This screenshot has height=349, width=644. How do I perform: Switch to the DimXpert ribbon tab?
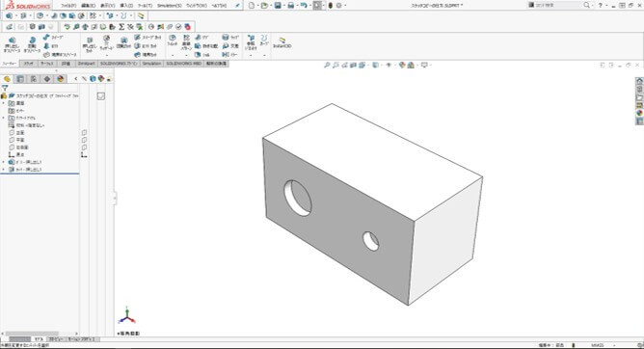point(86,64)
